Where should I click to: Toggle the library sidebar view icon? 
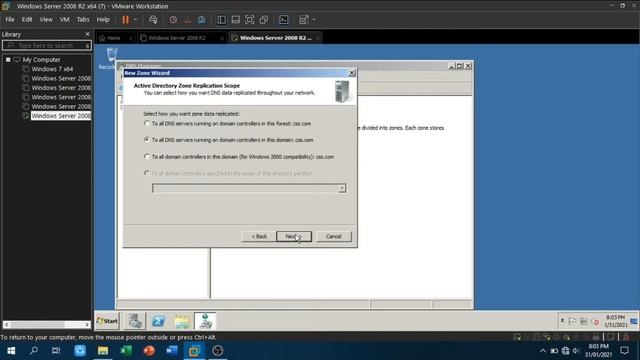[222, 20]
